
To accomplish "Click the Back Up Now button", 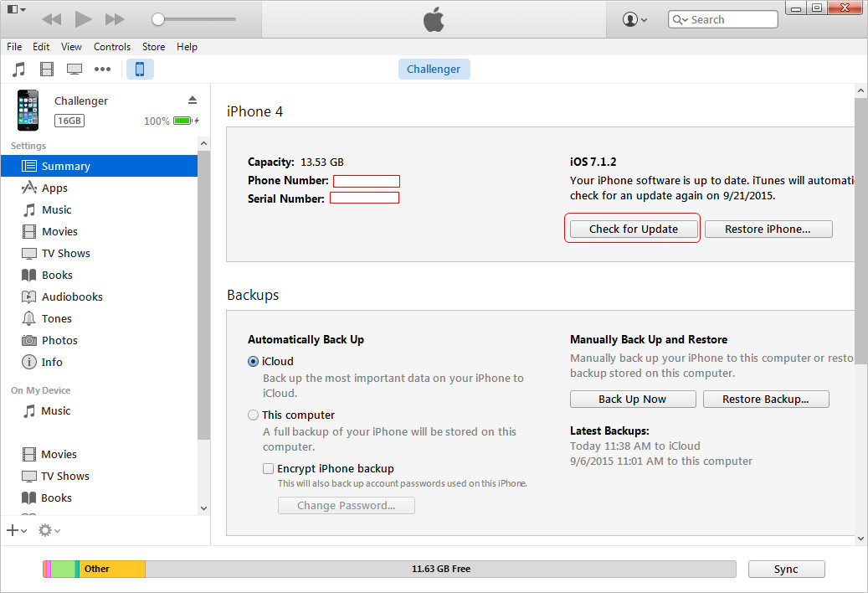I will (x=632, y=400).
